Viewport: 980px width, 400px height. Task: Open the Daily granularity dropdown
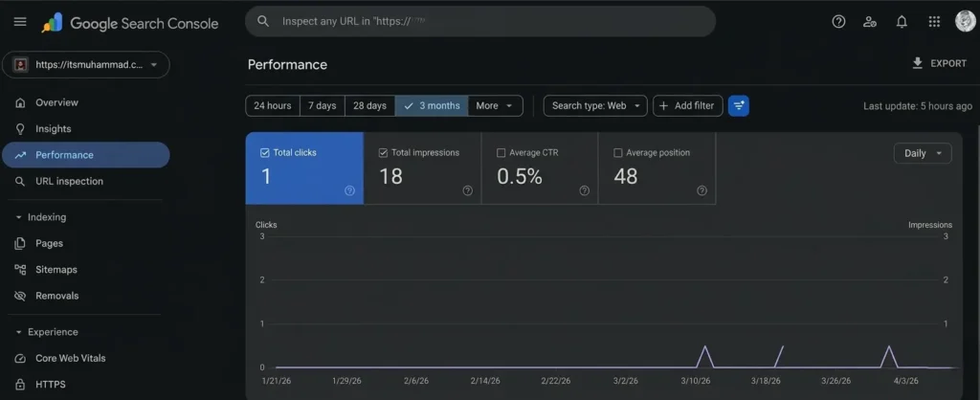(x=924, y=153)
